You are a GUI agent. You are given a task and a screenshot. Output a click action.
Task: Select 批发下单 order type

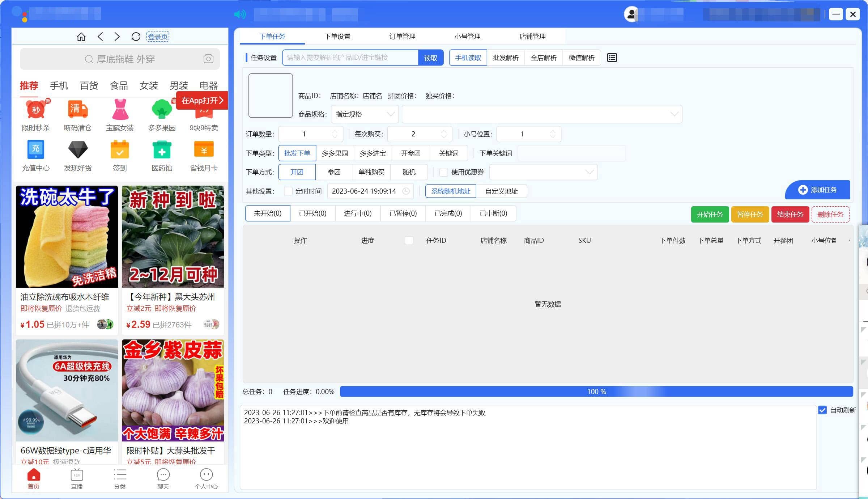pos(297,153)
